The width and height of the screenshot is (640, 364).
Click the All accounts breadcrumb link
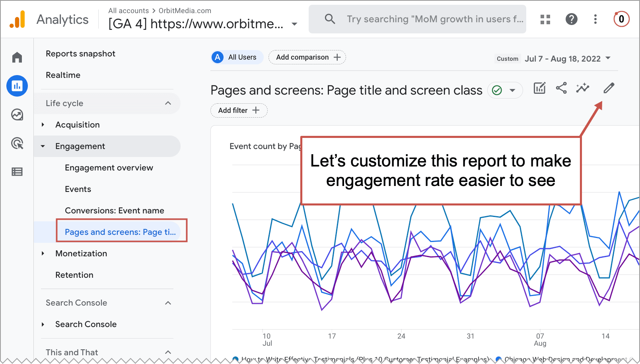point(128,11)
